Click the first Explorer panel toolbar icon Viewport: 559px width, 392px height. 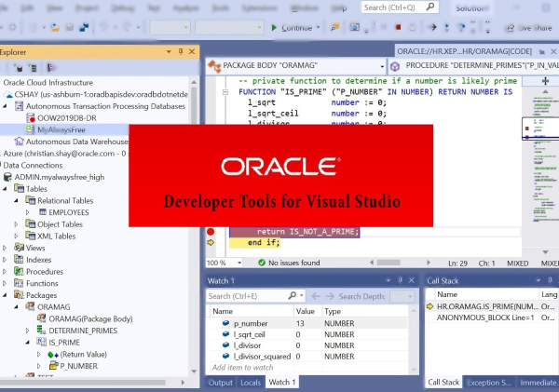pyautogui.click(x=18, y=67)
